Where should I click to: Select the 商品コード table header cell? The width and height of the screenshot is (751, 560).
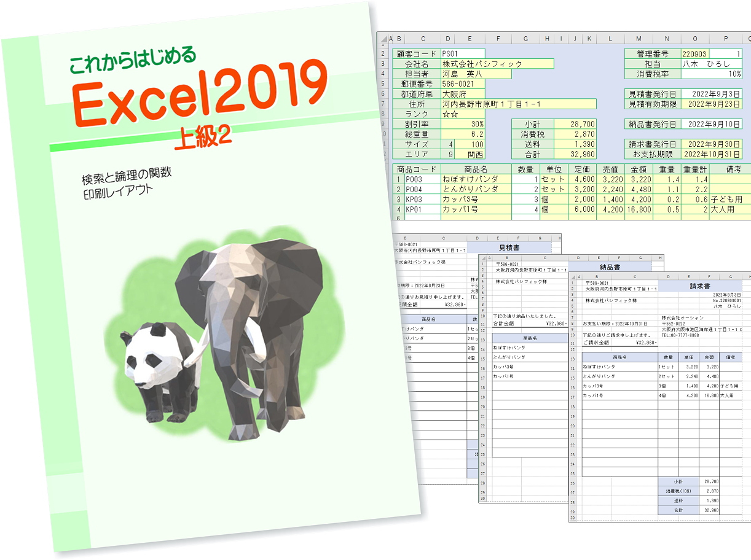tap(417, 169)
